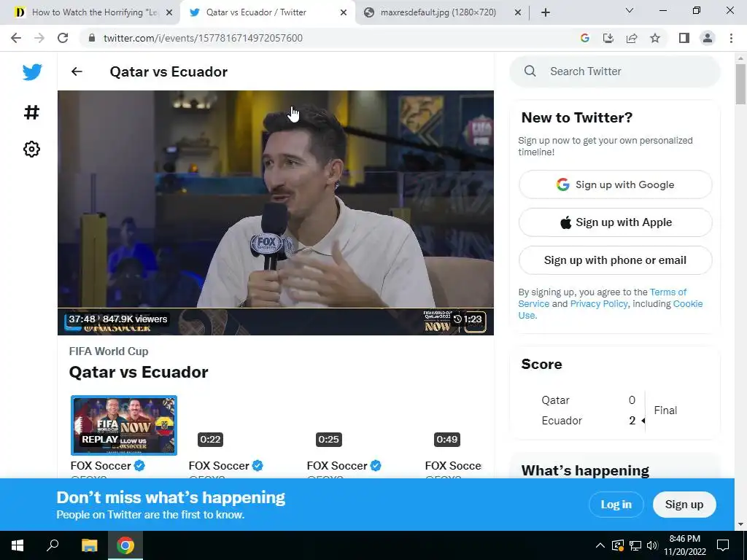
Task: Open the Terms of Service link
Action: pos(668,292)
